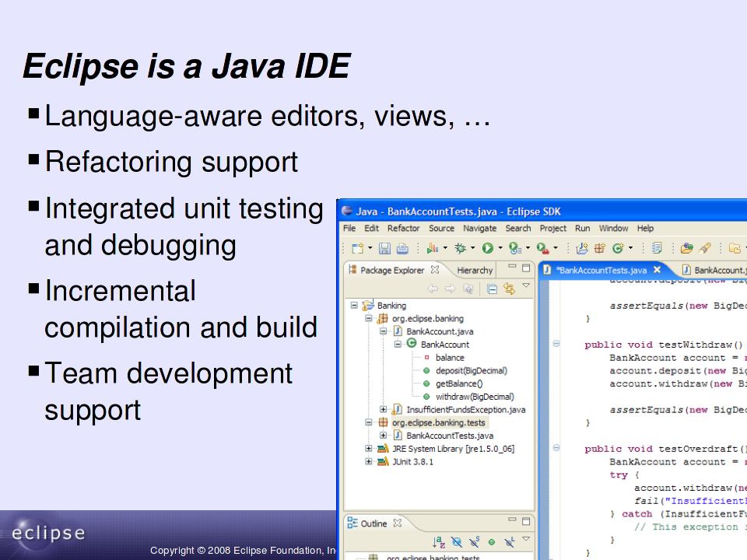Select getBalance() method in the tree
Image resolution: width=747 pixels, height=560 pixels.
click(459, 383)
